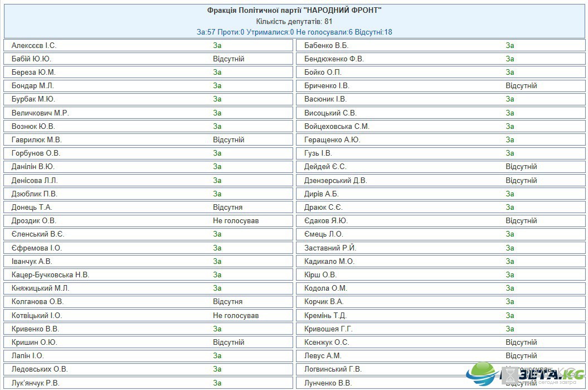Select the name Дирів А.Б.

[322, 194]
